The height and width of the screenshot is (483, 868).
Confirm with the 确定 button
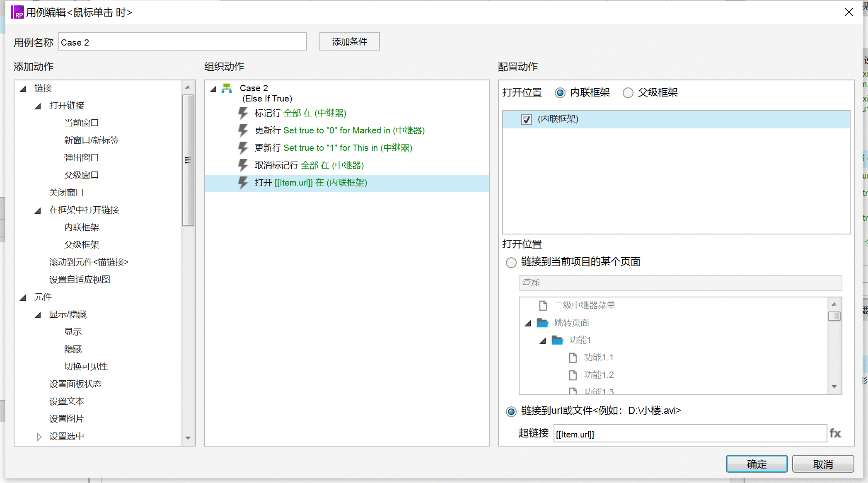point(757,464)
